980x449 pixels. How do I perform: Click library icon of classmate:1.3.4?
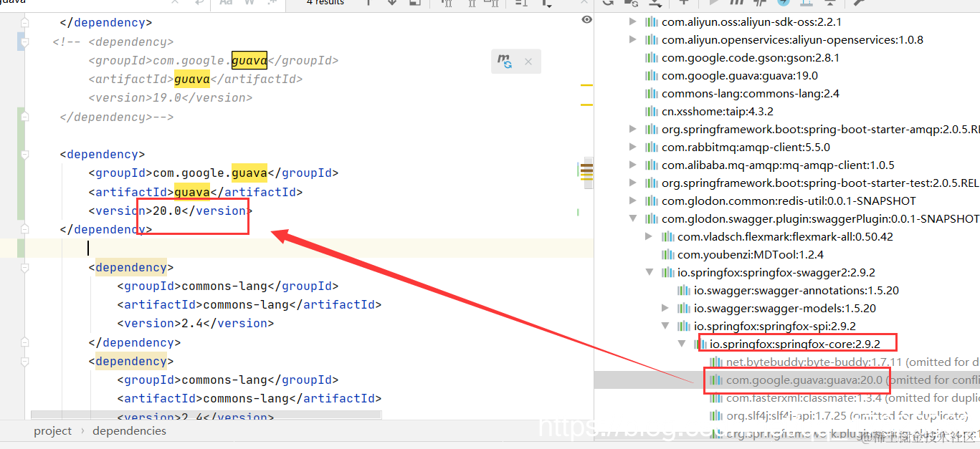pyautogui.click(x=715, y=398)
